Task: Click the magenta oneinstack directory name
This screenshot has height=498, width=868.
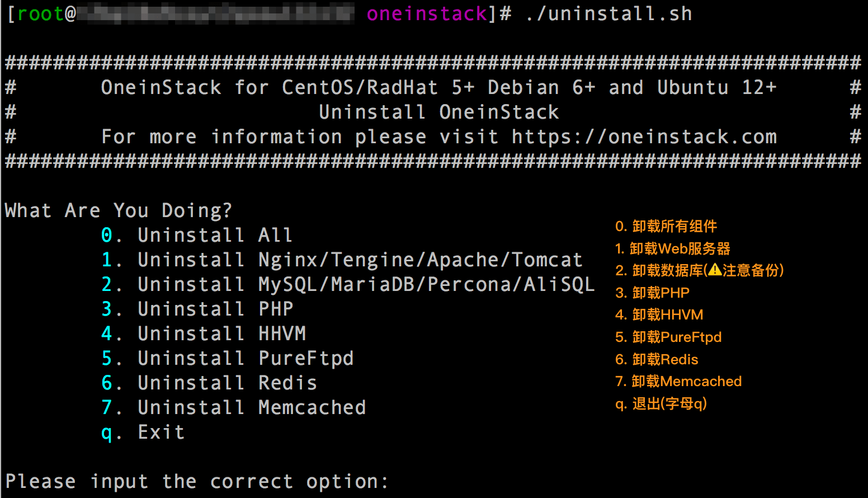Action: (427, 13)
